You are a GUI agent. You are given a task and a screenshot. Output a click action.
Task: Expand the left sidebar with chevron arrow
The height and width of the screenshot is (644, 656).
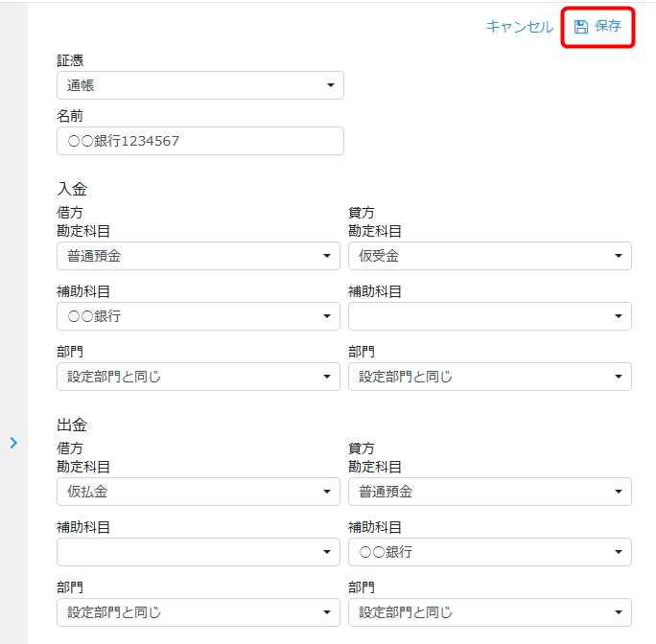tap(13, 443)
